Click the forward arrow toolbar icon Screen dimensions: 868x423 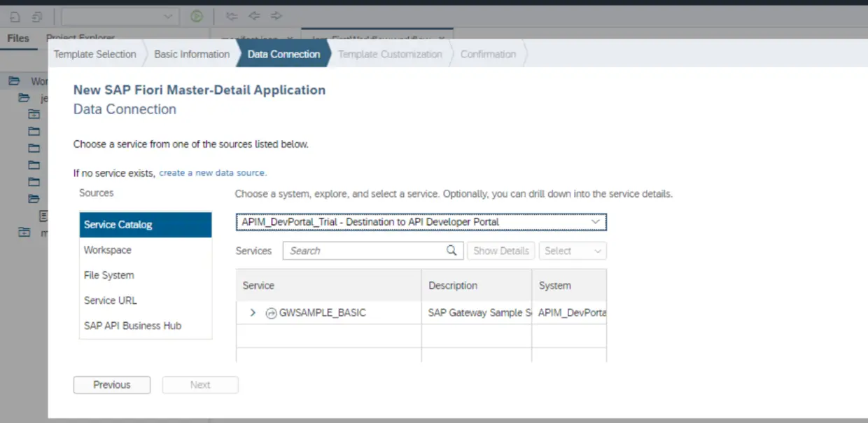click(x=276, y=15)
